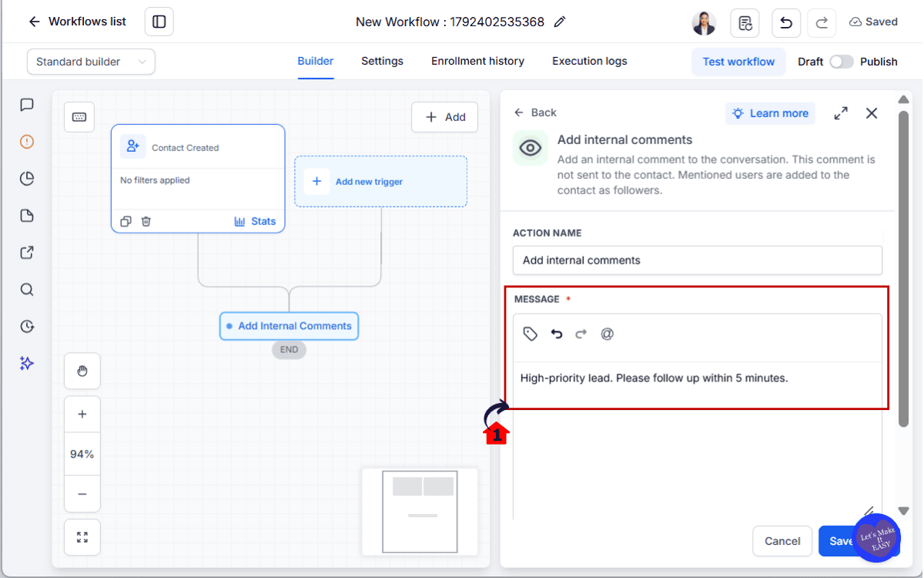Screen dimensions: 924x578
Task: Go Back in the action panel
Action: 535,113
